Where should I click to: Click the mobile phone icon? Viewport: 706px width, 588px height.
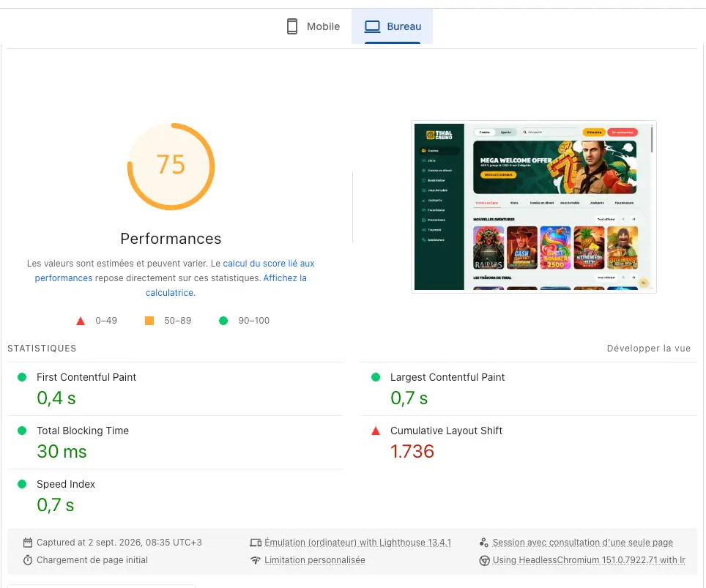pos(292,26)
